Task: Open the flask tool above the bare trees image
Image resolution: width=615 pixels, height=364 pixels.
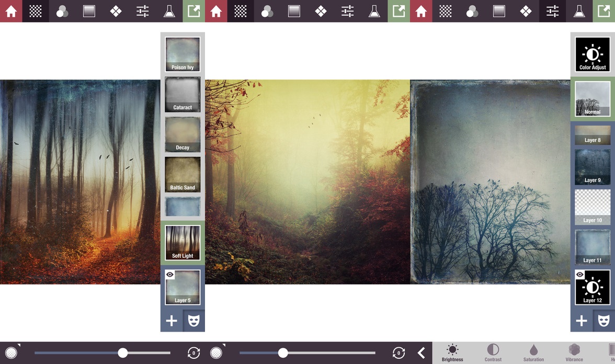Action: (579, 11)
